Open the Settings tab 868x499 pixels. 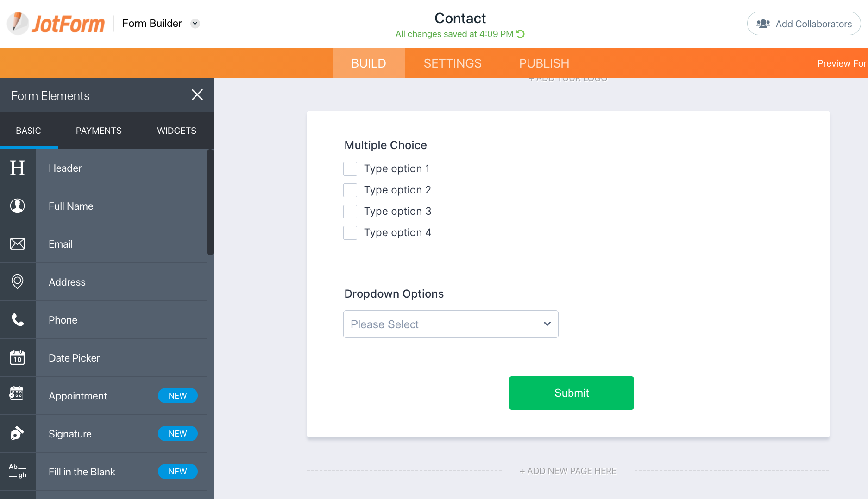click(453, 63)
